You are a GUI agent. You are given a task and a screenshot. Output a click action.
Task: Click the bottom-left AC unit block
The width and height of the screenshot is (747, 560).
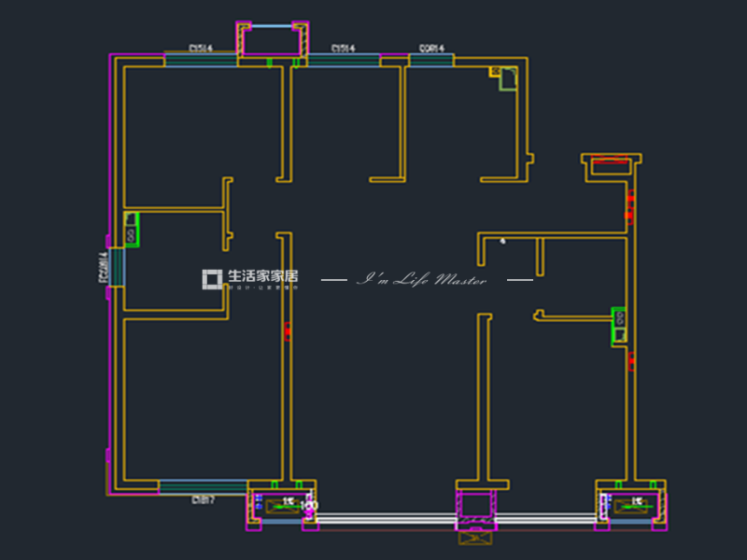(281, 504)
